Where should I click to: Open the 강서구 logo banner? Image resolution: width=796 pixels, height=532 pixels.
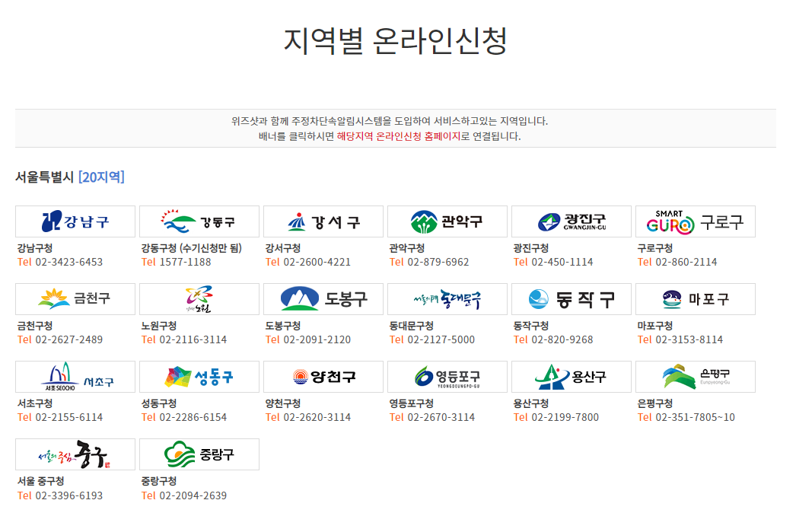tap(323, 221)
